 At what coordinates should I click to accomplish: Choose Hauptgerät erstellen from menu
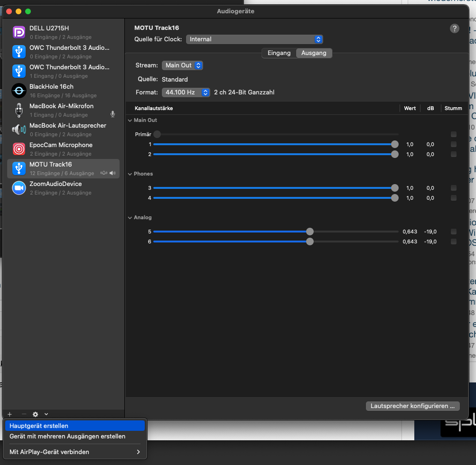[x=75, y=426]
